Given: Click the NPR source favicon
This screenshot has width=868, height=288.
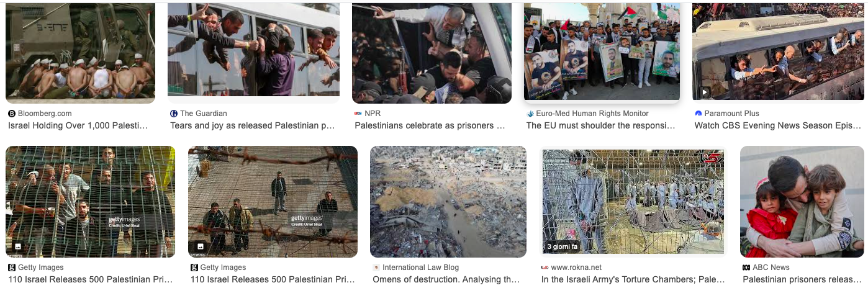Looking at the screenshot, I should click(358, 114).
